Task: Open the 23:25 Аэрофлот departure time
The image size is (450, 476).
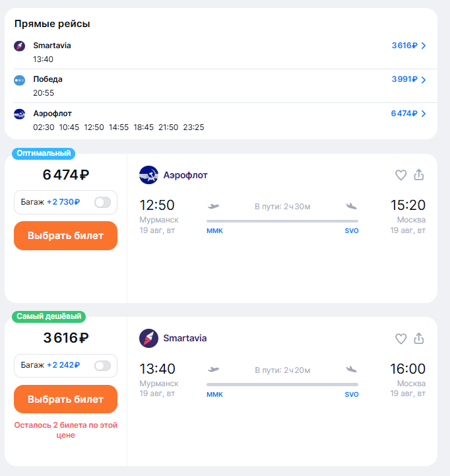Action: click(193, 127)
